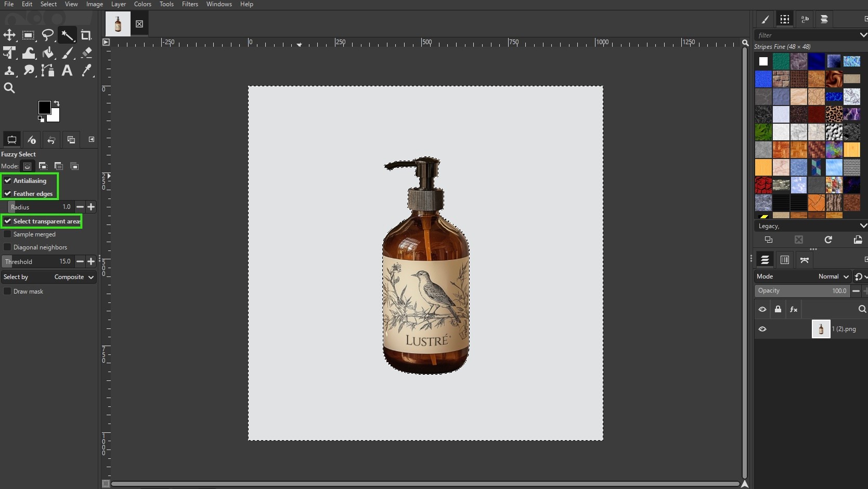868x489 pixels.
Task: Expand the pattern filter dropdown arrow
Action: click(x=863, y=35)
